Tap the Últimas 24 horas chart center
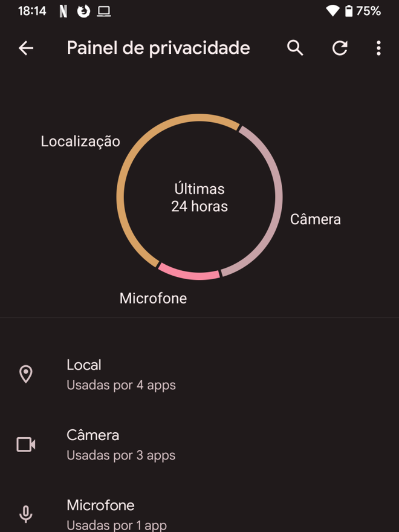 (199, 198)
